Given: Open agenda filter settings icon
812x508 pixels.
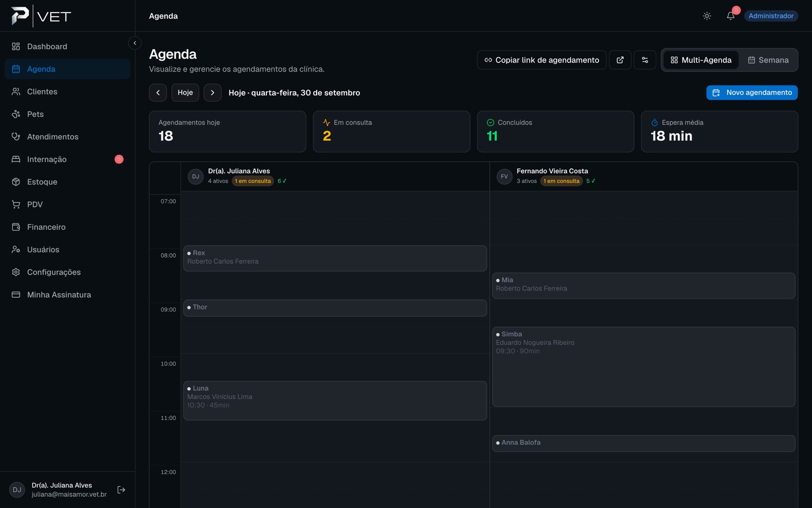Looking at the screenshot, I should click(x=645, y=60).
